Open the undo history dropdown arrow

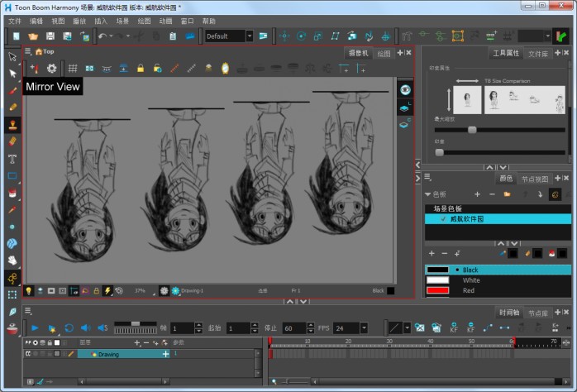[x=111, y=36]
